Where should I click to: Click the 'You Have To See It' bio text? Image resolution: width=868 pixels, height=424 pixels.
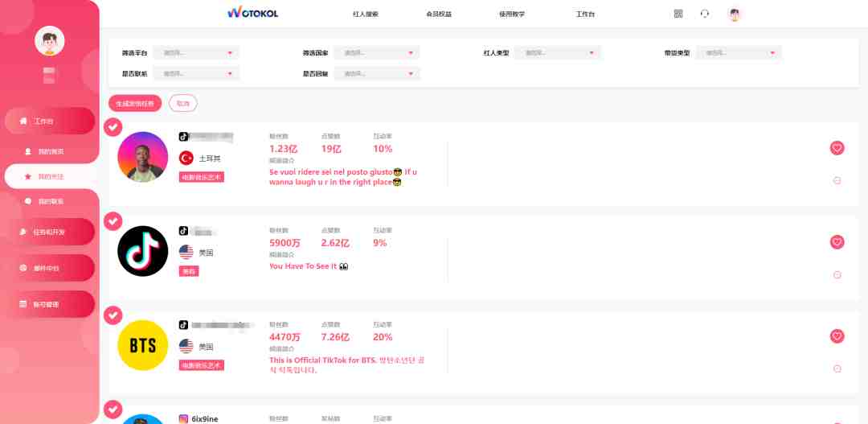click(x=309, y=266)
